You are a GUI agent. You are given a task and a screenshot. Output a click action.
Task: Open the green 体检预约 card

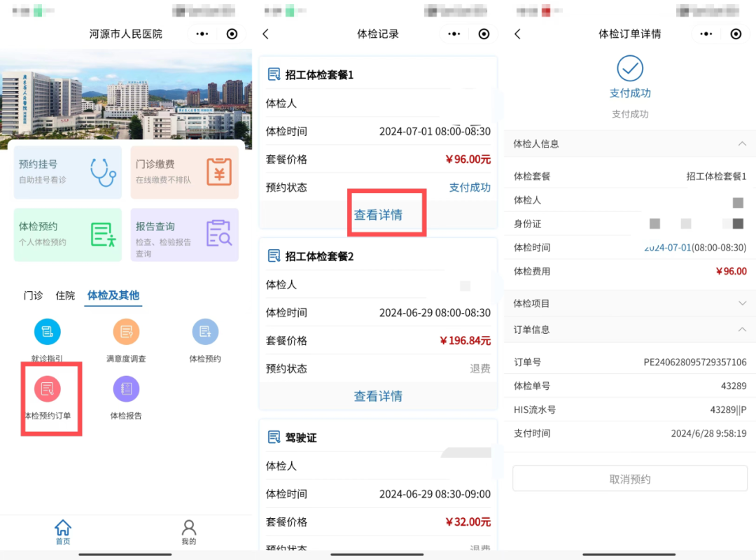[x=67, y=235]
